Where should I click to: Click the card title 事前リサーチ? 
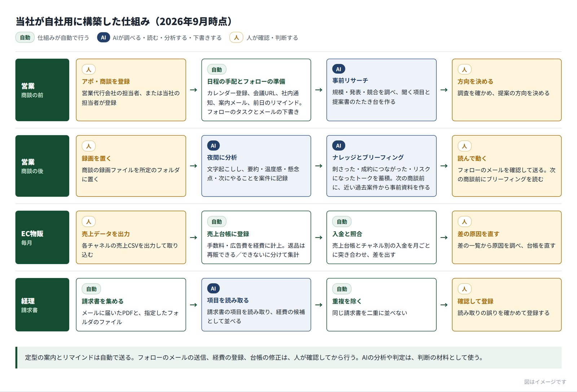[350, 80]
